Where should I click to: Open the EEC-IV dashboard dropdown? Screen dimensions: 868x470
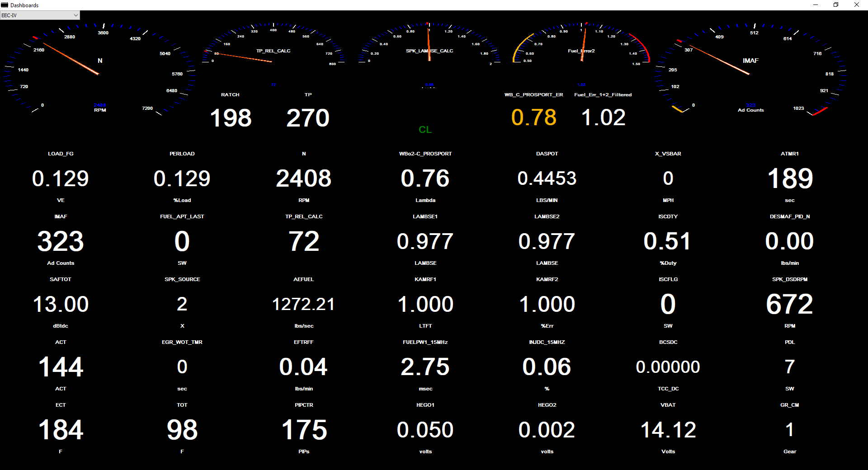coord(40,15)
